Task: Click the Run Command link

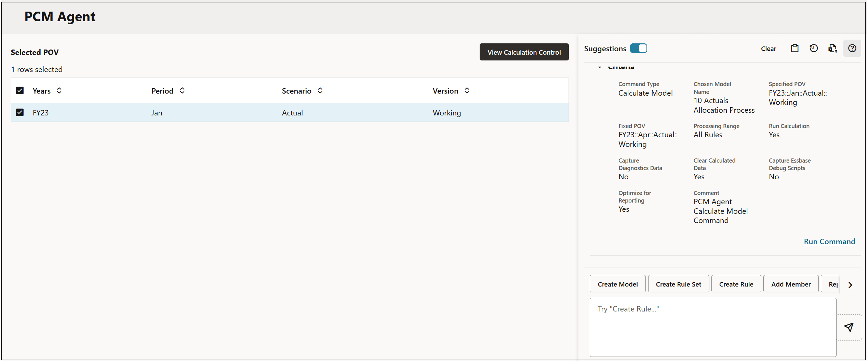Action: 829,242
